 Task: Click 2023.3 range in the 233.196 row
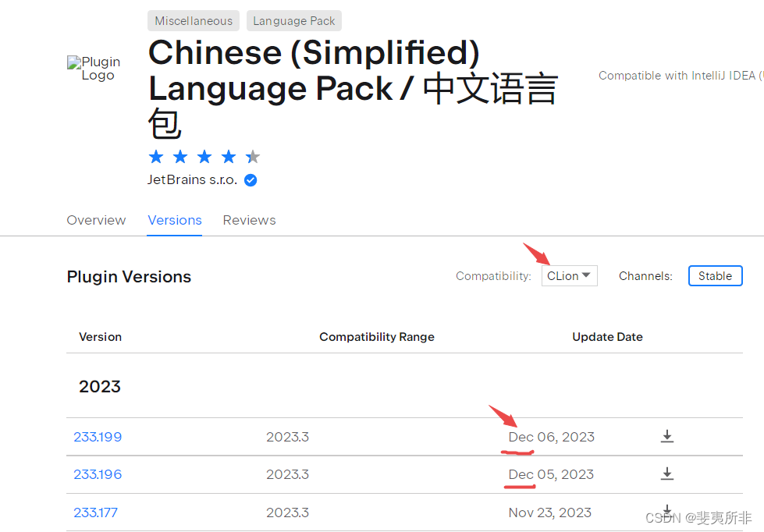pos(287,474)
